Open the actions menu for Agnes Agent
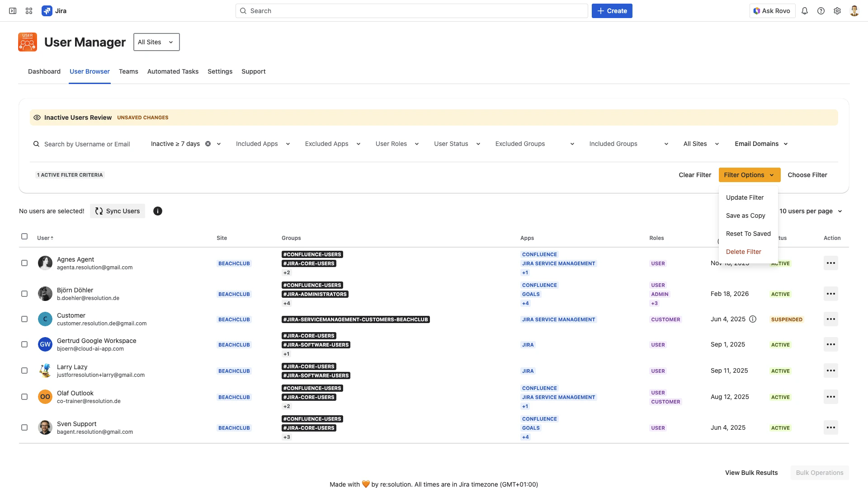 [x=831, y=263]
